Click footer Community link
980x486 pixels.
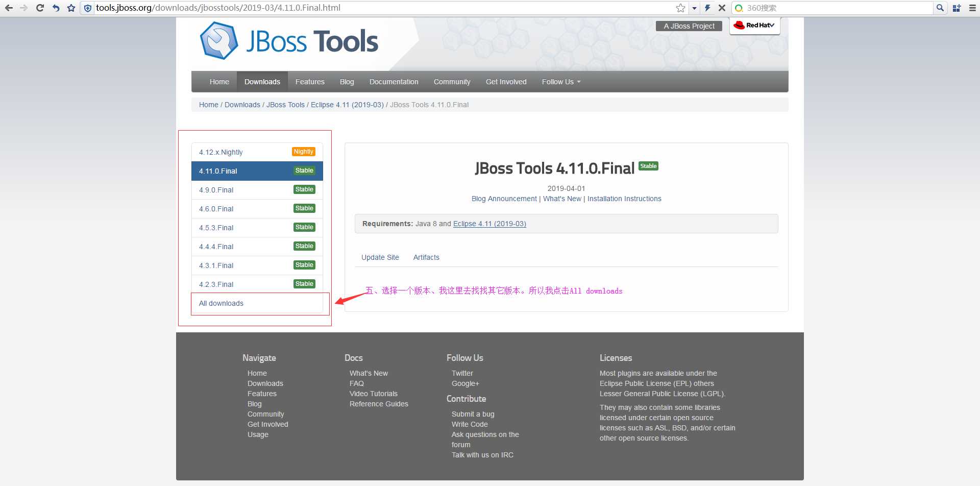[266, 414]
